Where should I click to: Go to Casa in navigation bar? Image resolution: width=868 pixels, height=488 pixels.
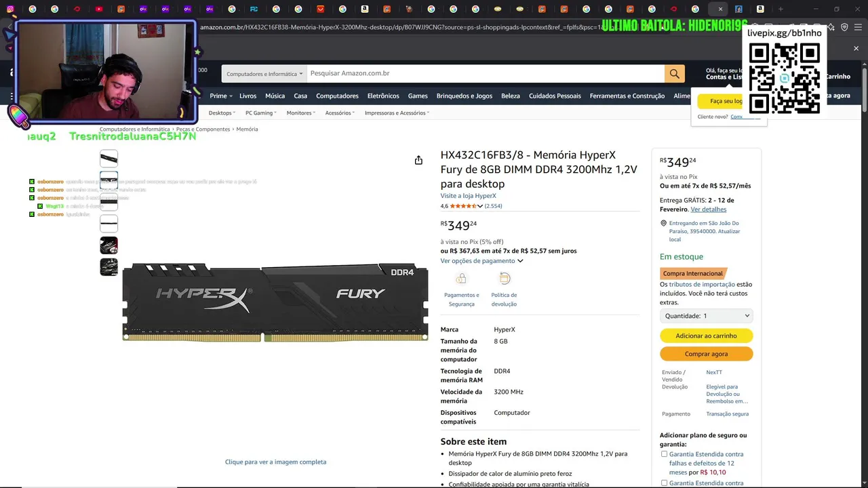(300, 96)
